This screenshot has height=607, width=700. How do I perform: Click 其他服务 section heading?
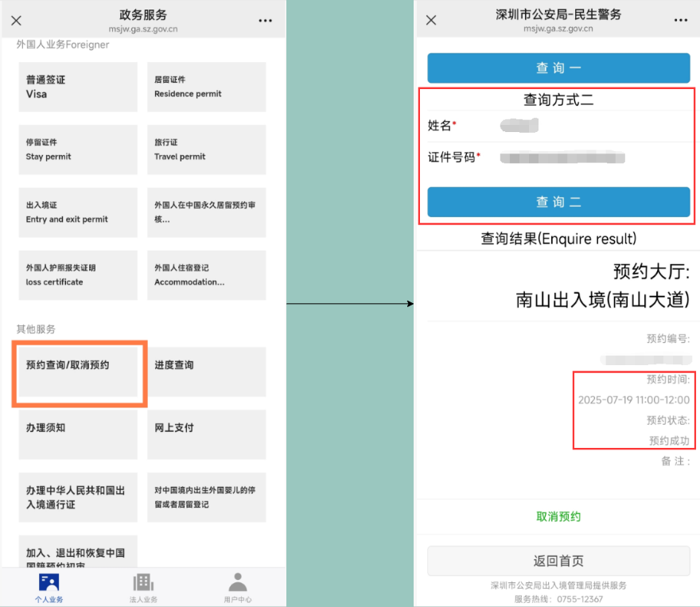coord(36,329)
